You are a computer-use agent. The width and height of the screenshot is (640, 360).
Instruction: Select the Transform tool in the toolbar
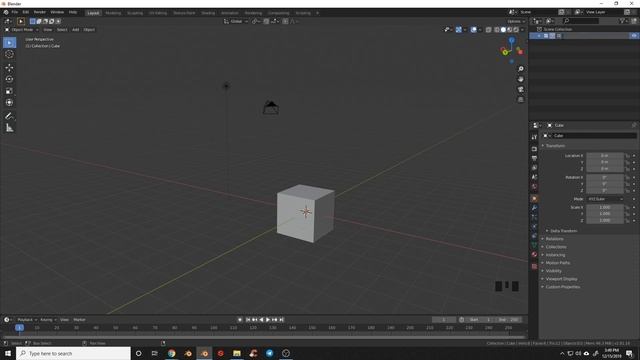pyautogui.click(x=9, y=103)
